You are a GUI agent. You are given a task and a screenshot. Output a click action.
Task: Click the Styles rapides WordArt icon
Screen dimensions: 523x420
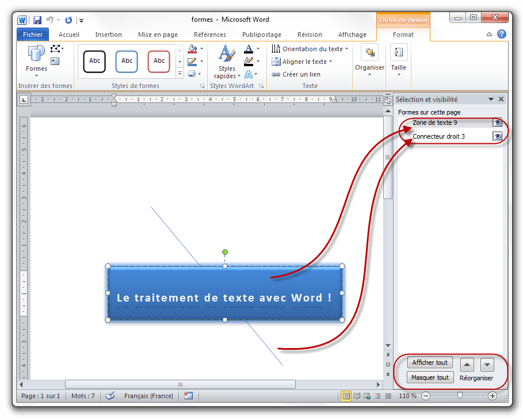[x=227, y=62]
